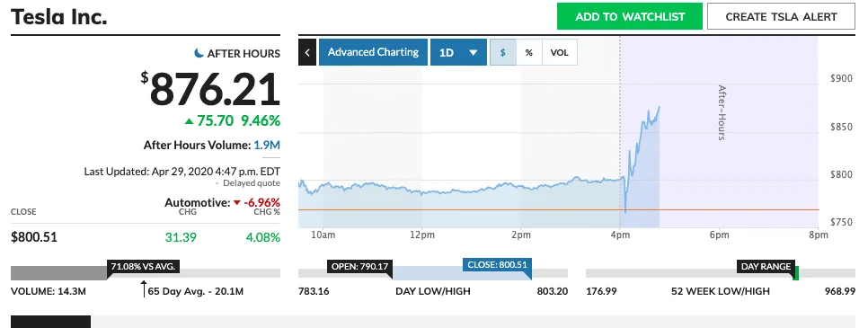Click the Last Updated timestamp text

click(x=182, y=172)
